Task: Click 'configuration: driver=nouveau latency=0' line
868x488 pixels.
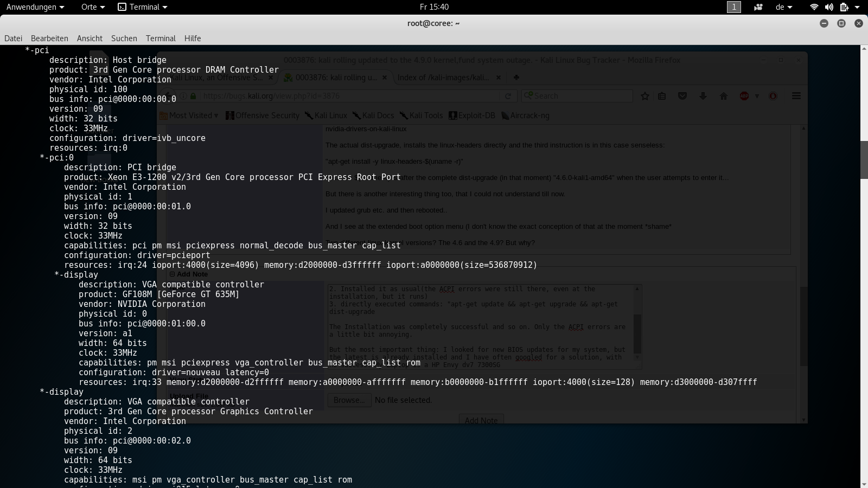Action: click(174, 373)
